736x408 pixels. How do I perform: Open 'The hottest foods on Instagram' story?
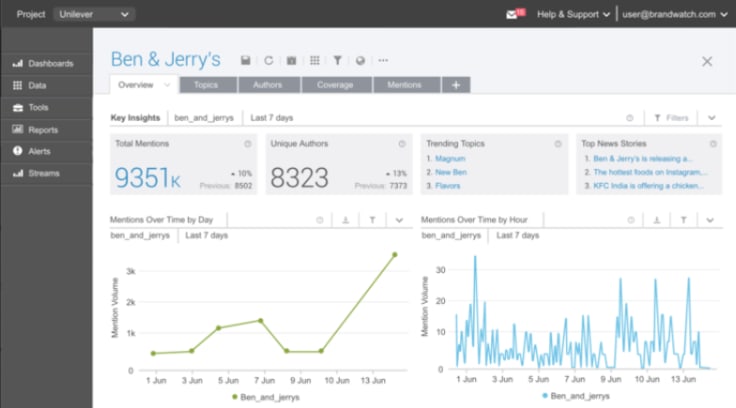(x=650, y=172)
